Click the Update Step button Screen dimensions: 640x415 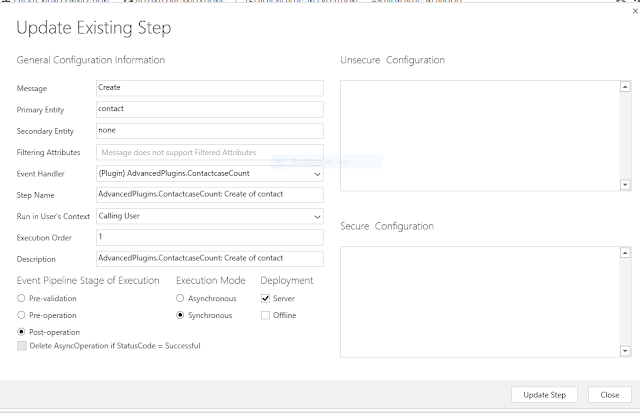544,394
